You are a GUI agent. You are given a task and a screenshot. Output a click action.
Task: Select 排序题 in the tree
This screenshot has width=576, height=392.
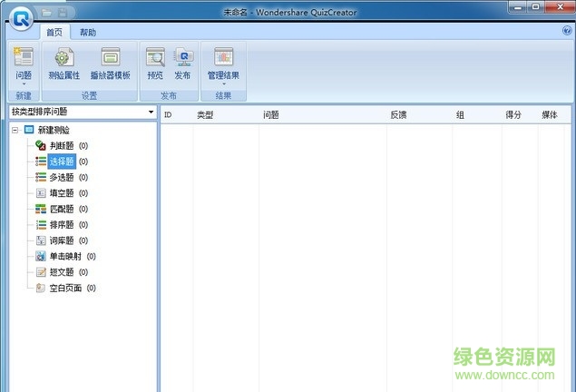click(62, 225)
